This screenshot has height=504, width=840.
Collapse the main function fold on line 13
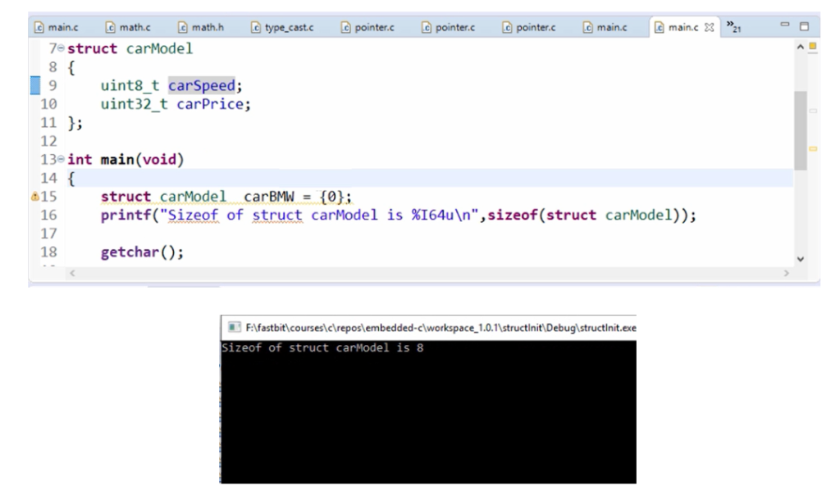click(x=61, y=159)
